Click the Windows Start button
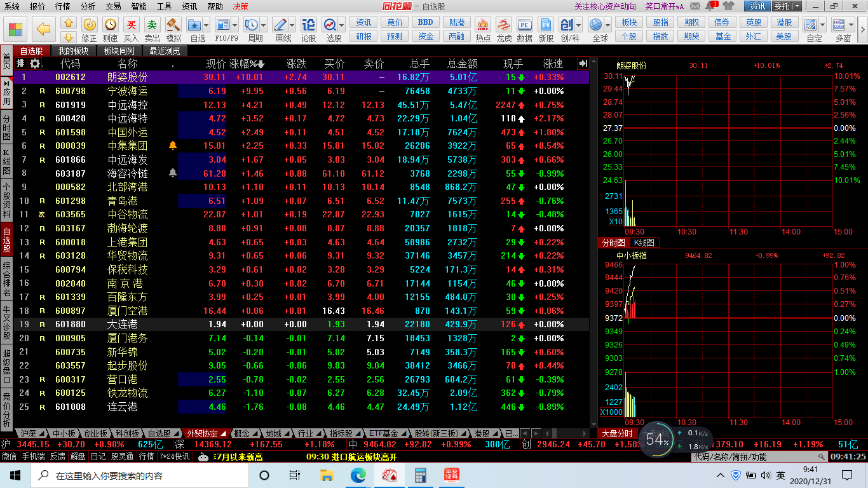The image size is (868, 488). pyautogui.click(x=15, y=475)
